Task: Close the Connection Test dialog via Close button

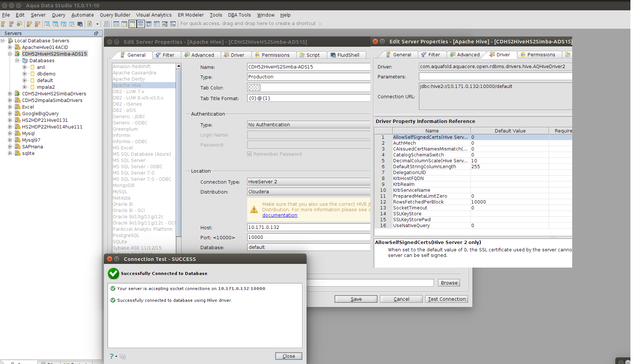Action: point(288,356)
